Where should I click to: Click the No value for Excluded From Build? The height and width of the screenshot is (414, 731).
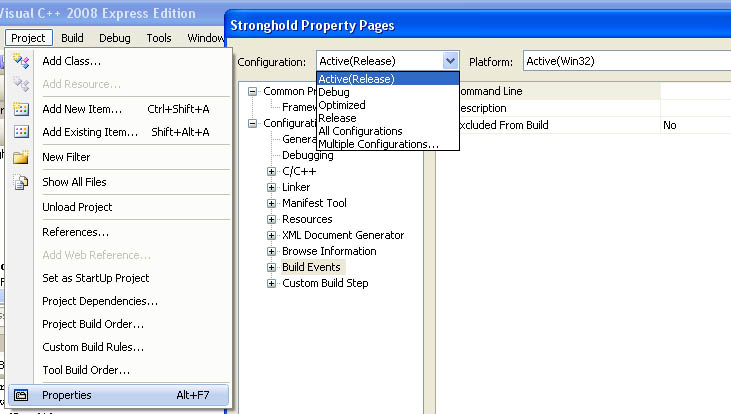[669, 125]
